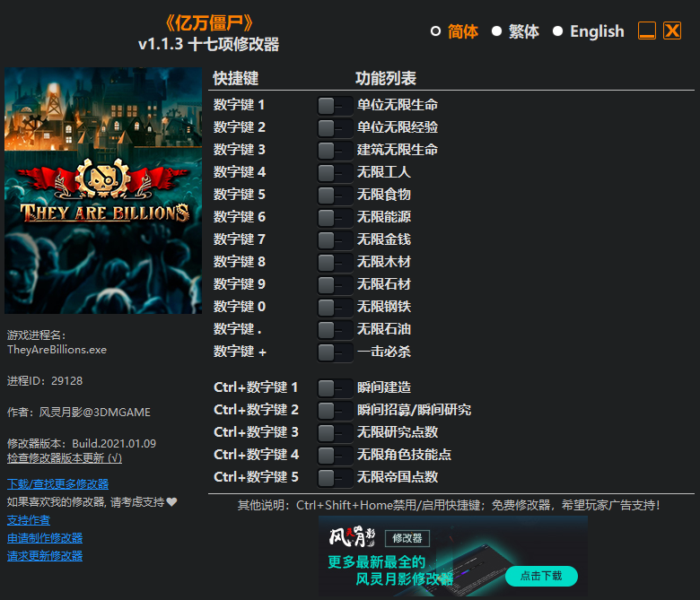Minimize the trainer window
700x600 pixels.
647,30
